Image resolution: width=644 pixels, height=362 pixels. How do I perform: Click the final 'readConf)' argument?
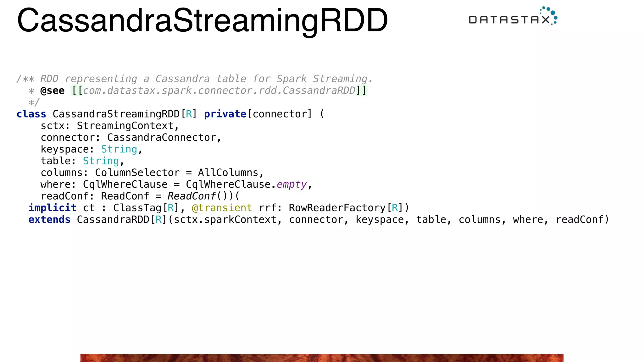582,220
